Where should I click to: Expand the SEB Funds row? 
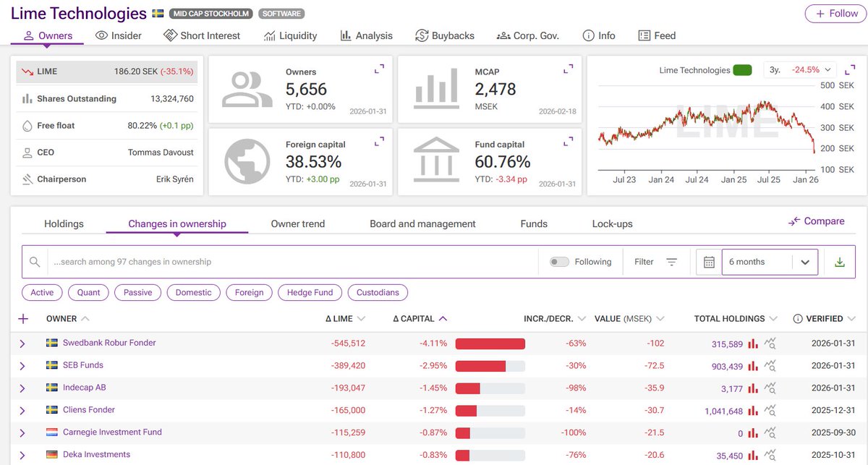(22, 366)
